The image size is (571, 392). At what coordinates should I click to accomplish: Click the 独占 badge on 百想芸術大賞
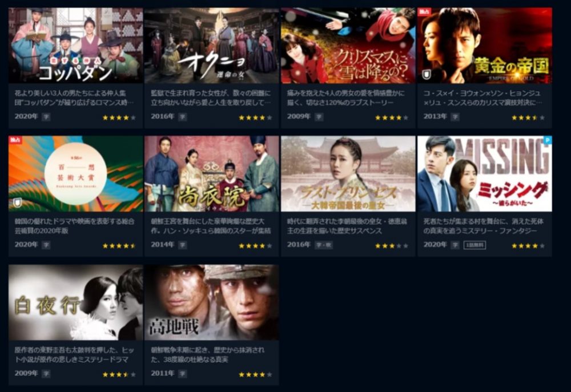pyautogui.click(x=15, y=140)
